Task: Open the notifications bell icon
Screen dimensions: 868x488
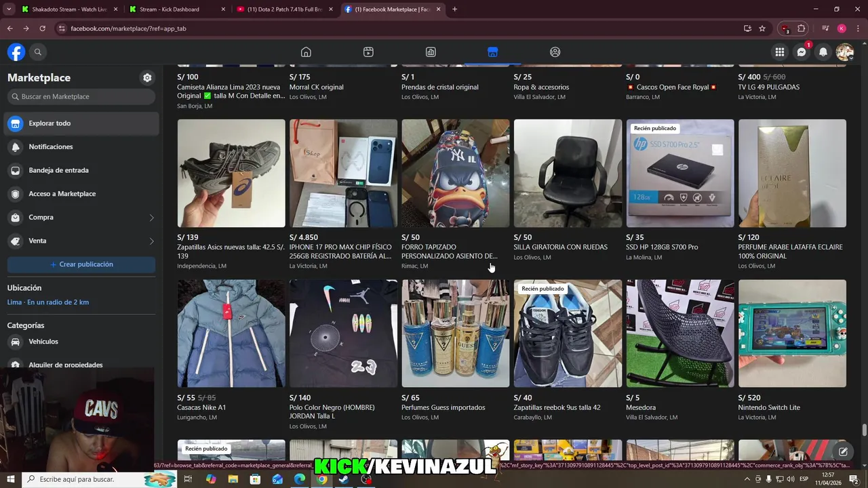Action: [823, 52]
